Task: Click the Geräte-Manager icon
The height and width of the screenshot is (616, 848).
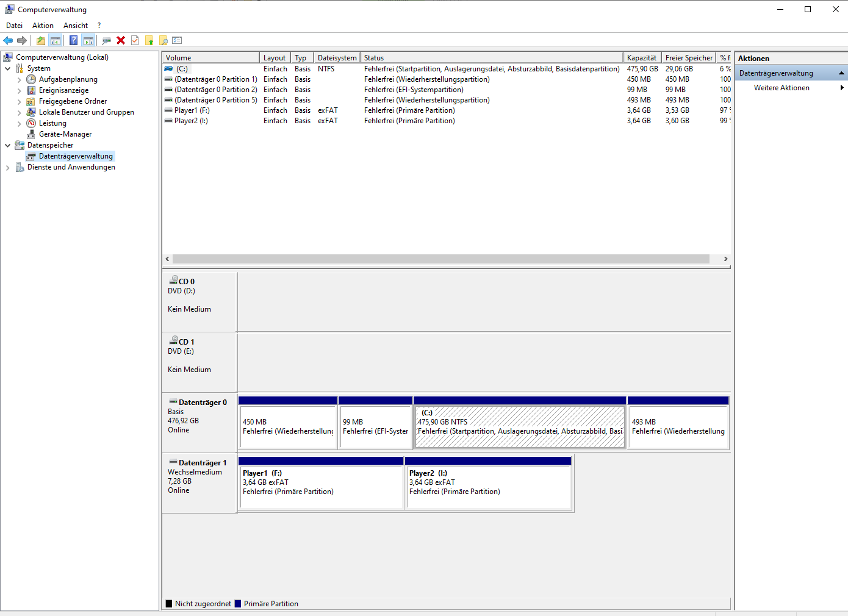Action: (x=31, y=134)
